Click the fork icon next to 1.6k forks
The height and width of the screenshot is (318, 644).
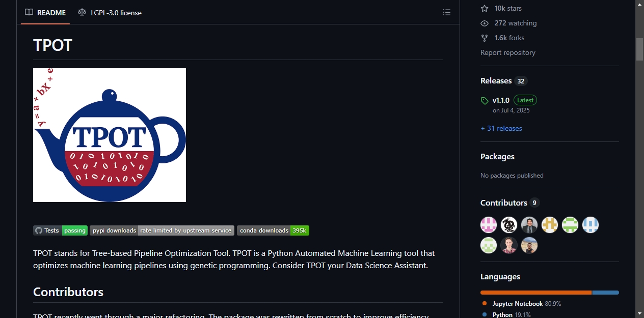(485, 38)
